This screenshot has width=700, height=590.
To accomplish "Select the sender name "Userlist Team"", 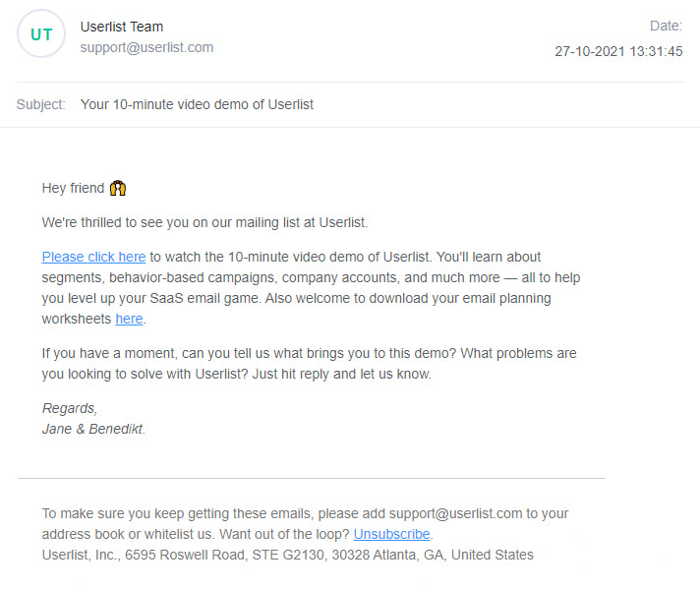I will (122, 27).
